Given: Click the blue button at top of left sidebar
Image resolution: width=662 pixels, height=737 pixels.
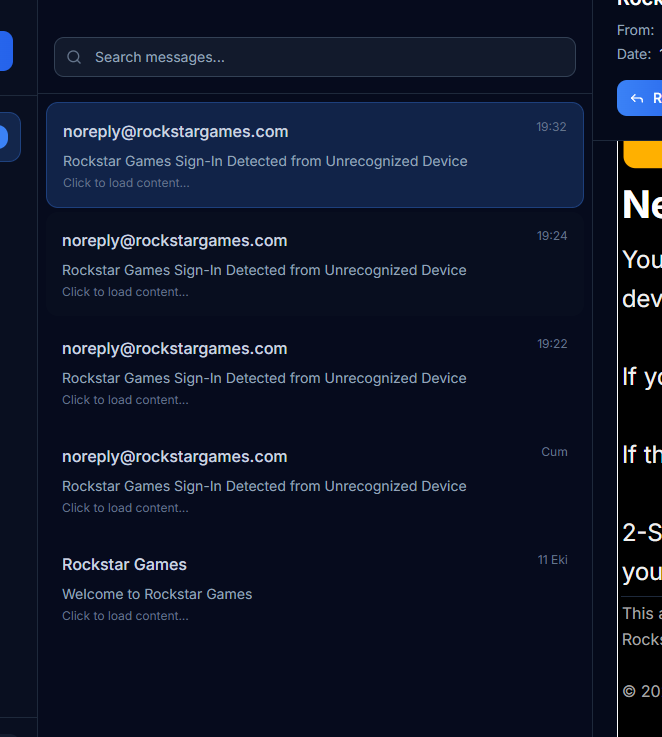Looking at the screenshot, I should pyautogui.click(x=6, y=51).
